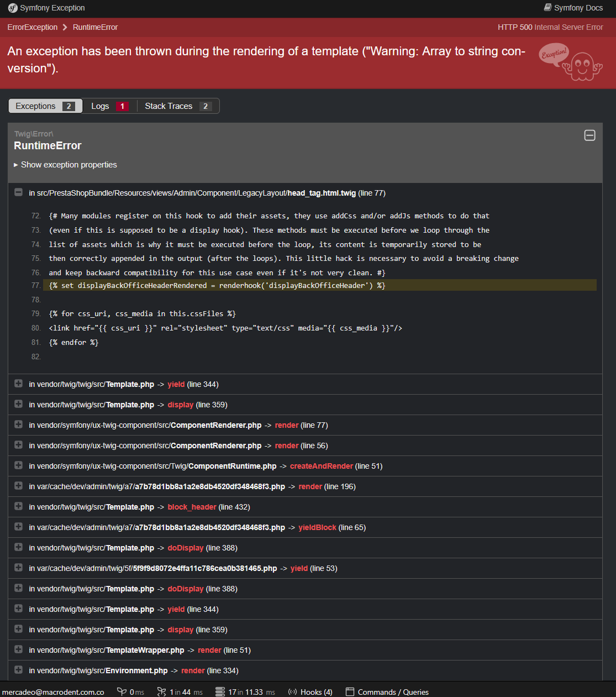Expand ComponentRenderer.php render line 77 trace
This screenshot has width=616, height=697.
18,425
